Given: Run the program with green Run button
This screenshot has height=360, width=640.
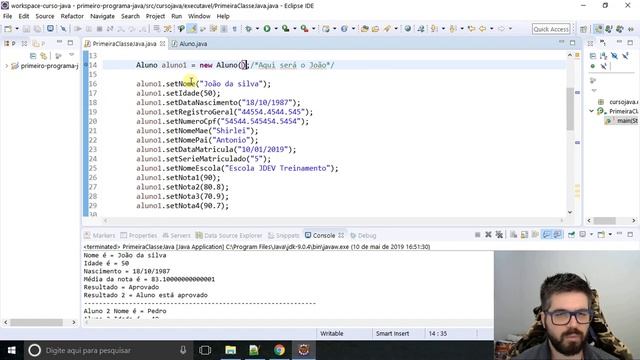Looking at the screenshot, I should click(x=267, y=29).
